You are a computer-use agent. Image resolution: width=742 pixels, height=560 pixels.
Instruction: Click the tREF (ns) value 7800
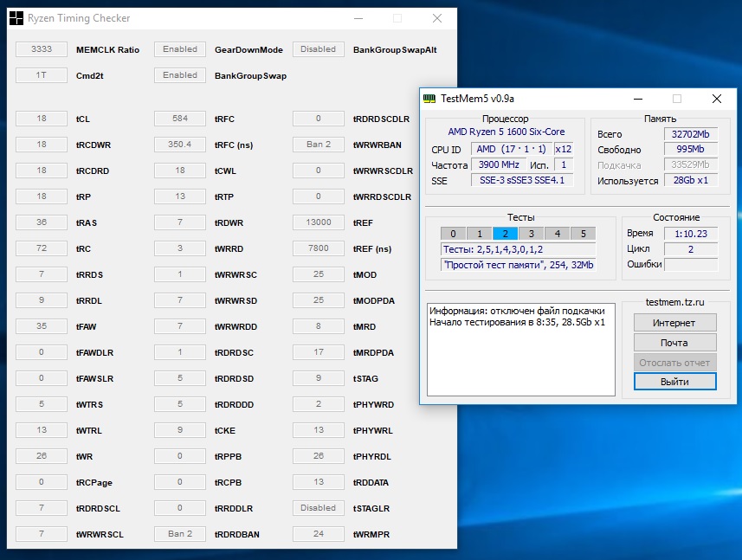pyautogui.click(x=318, y=248)
